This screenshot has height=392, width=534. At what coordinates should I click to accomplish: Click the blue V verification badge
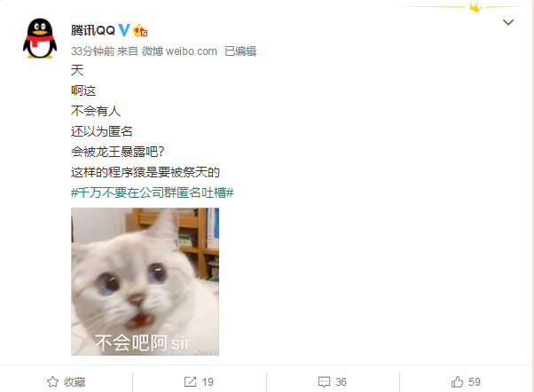(x=124, y=30)
